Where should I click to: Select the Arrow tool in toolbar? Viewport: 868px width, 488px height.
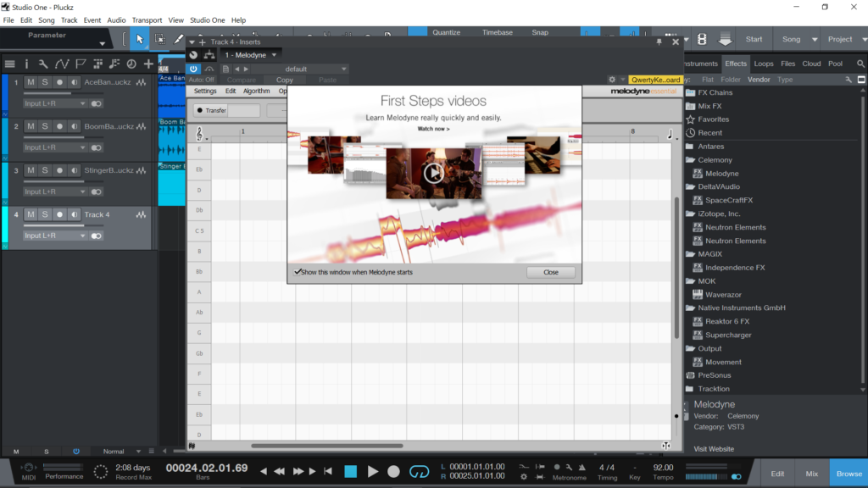pyautogui.click(x=140, y=39)
